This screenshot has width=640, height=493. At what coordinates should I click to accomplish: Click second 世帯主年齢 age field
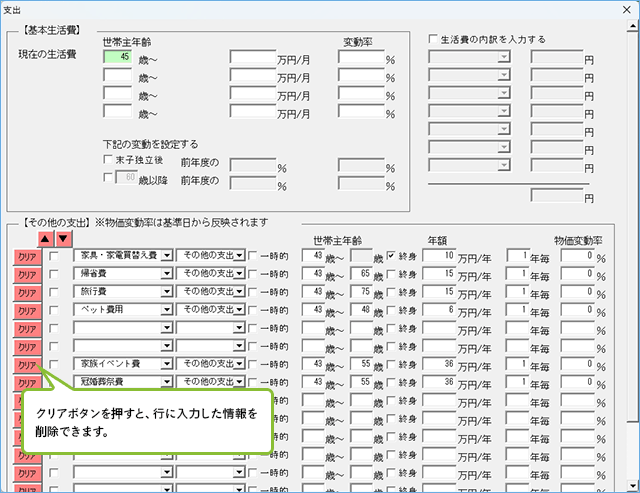pos(118,75)
